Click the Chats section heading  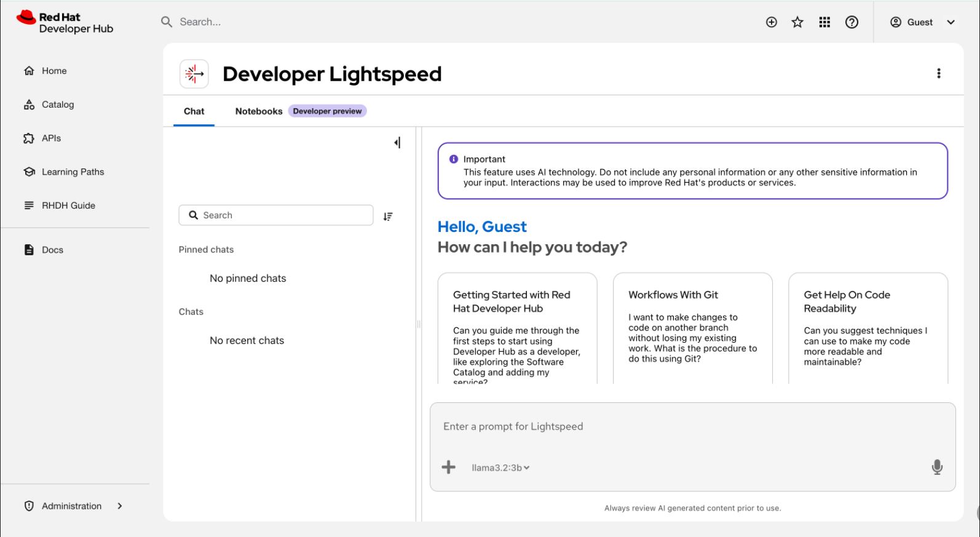[x=191, y=312]
